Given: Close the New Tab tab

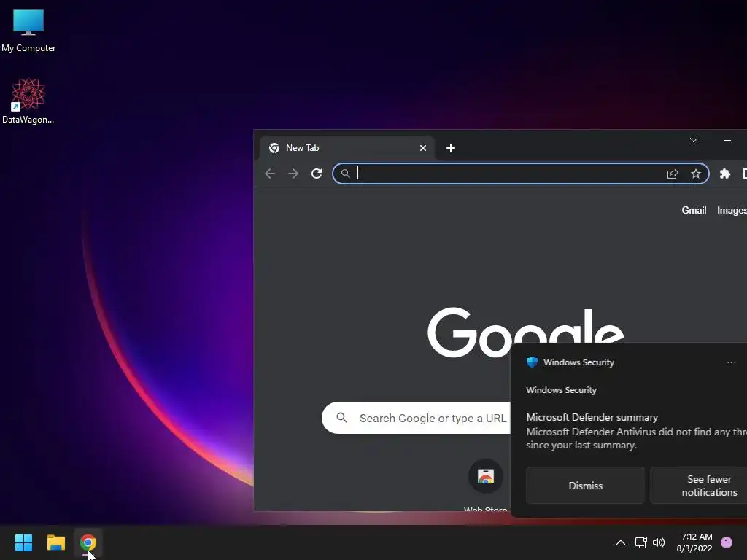Looking at the screenshot, I should click(422, 148).
